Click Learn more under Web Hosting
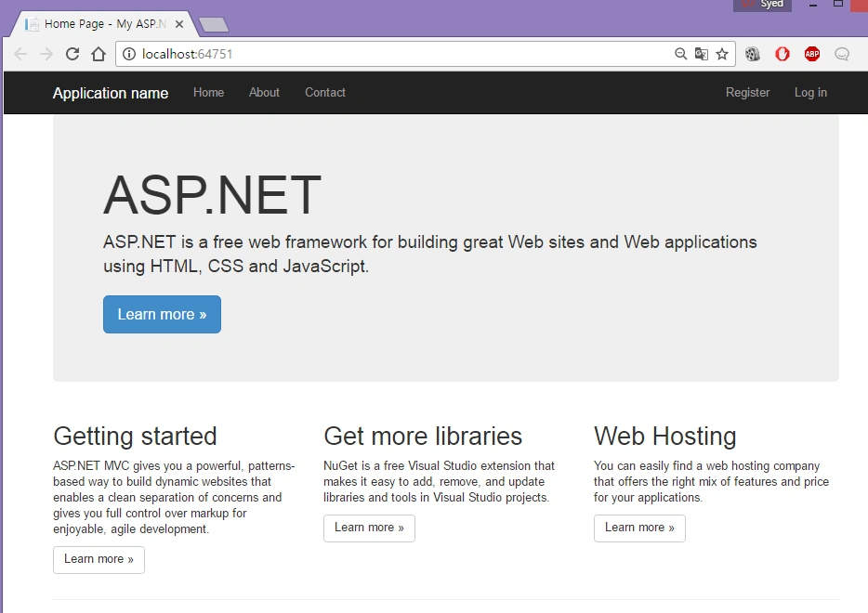The width and height of the screenshot is (868, 613). coord(639,528)
